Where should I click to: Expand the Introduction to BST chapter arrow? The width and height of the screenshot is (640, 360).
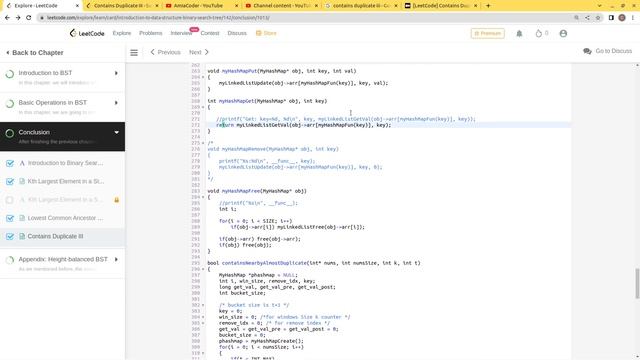point(116,73)
